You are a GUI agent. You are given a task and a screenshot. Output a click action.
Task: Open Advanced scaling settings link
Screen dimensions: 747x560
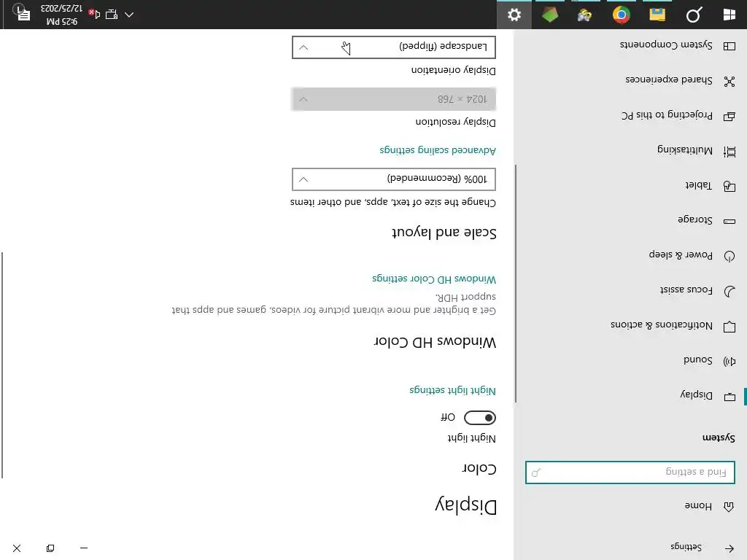tap(438, 150)
